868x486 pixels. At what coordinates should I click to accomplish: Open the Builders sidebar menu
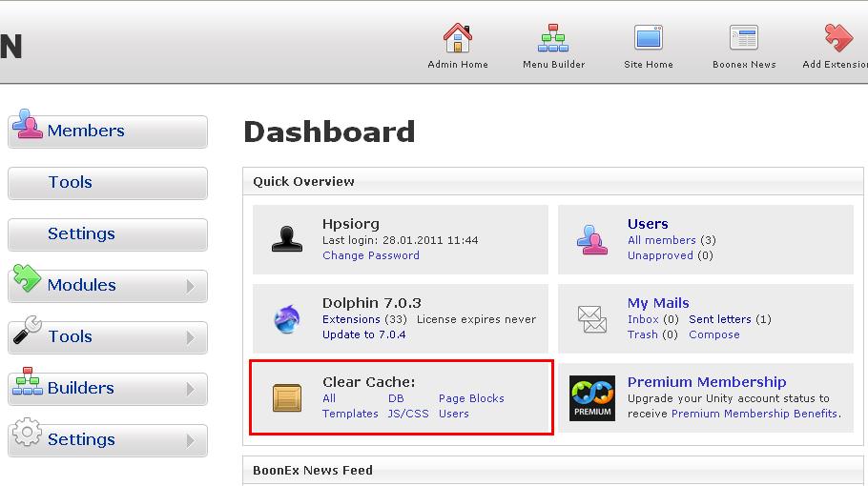click(108, 389)
